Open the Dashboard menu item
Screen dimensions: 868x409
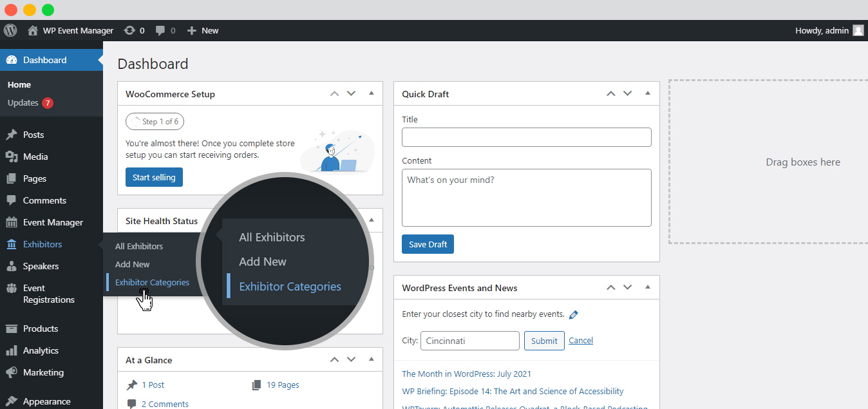[x=52, y=60]
